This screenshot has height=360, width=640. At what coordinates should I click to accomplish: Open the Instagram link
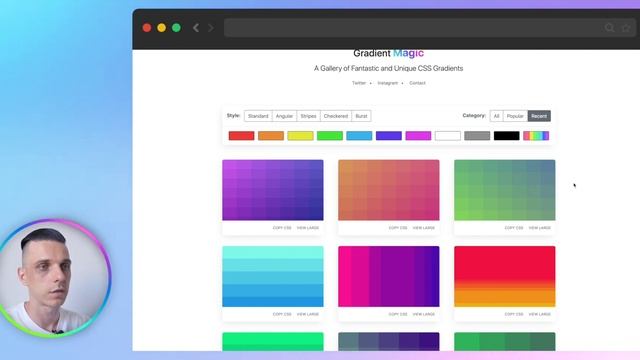pyautogui.click(x=387, y=83)
